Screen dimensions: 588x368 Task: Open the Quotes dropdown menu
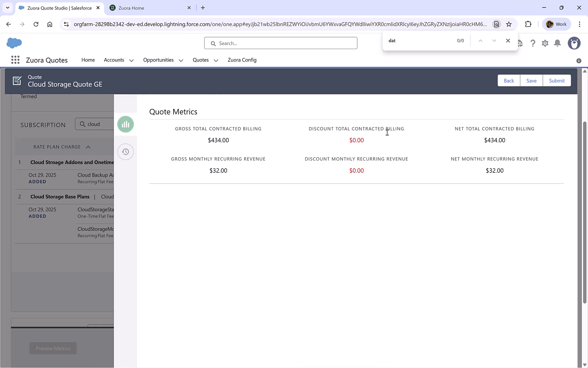pos(216,60)
